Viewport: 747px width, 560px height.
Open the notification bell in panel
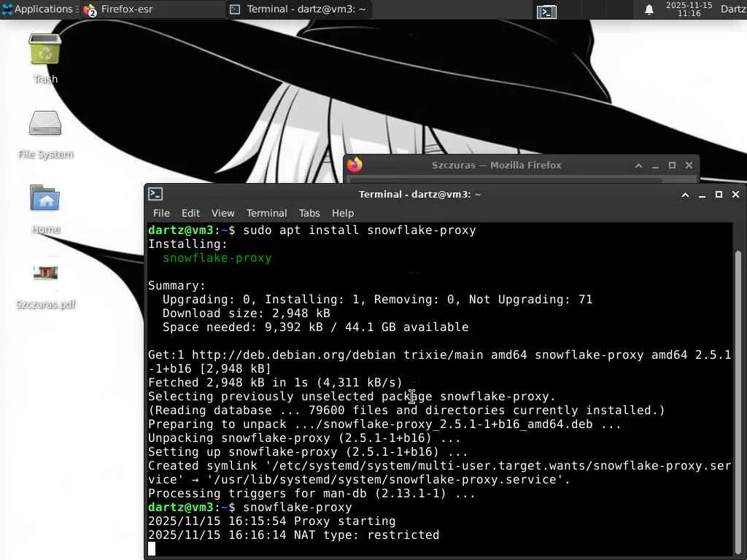pos(649,9)
